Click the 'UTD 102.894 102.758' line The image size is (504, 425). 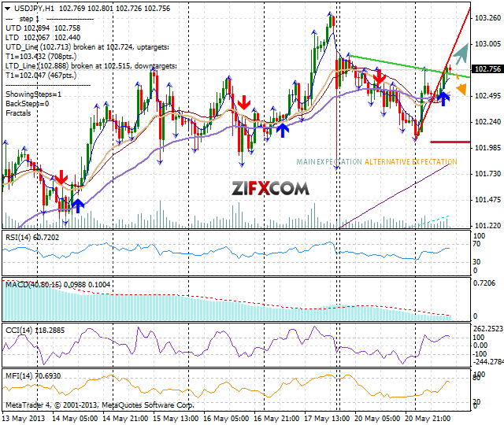coord(43,28)
